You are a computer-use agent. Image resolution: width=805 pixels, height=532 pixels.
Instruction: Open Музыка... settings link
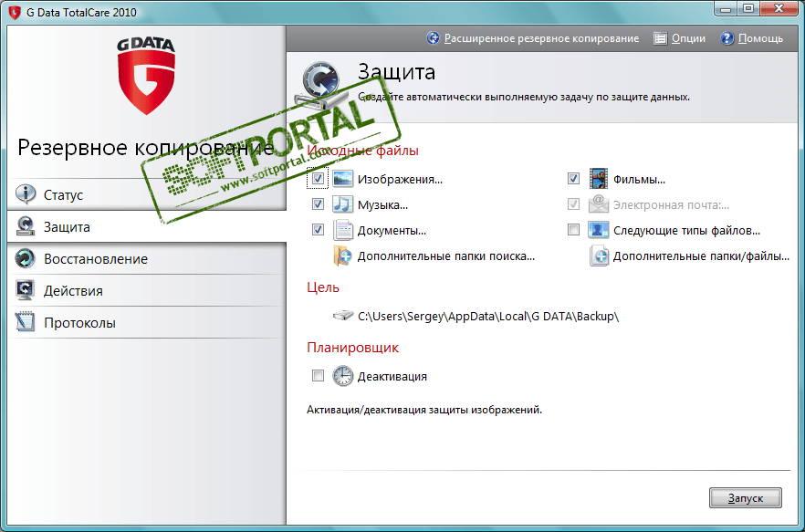pyautogui.click(x=382, y=205)
